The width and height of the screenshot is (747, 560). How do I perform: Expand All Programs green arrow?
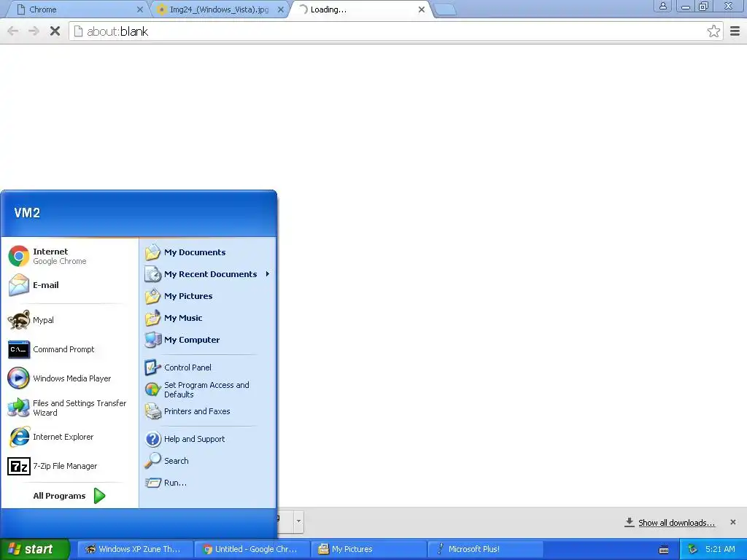[x=99, y=496]
